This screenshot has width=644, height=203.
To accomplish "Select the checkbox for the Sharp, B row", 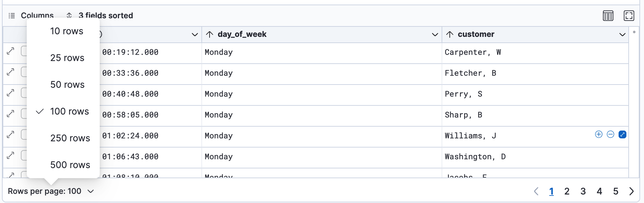I will (24, 114).
